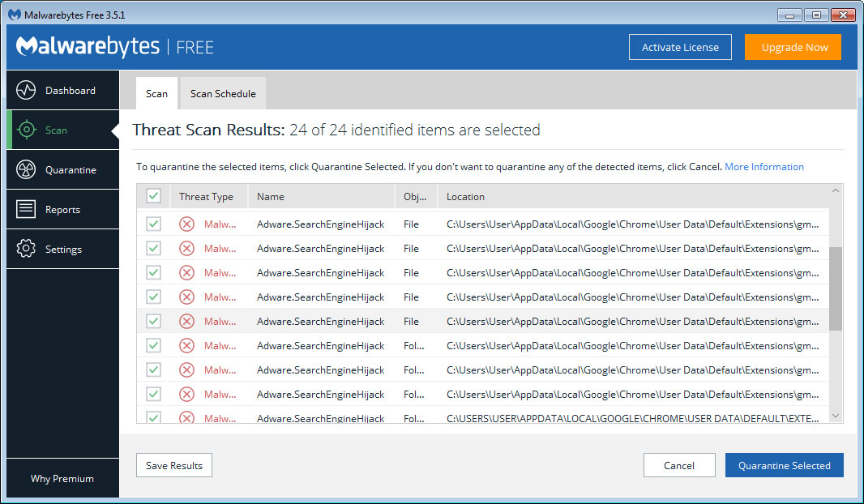Viewport: 864px width, 504px height.
Task: Click the scrollbar up arrow of the results list
Action: (x=835, y=193)
